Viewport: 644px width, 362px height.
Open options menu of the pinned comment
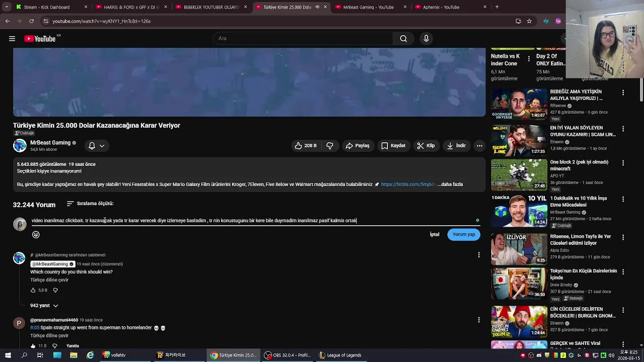pos(478,255)
